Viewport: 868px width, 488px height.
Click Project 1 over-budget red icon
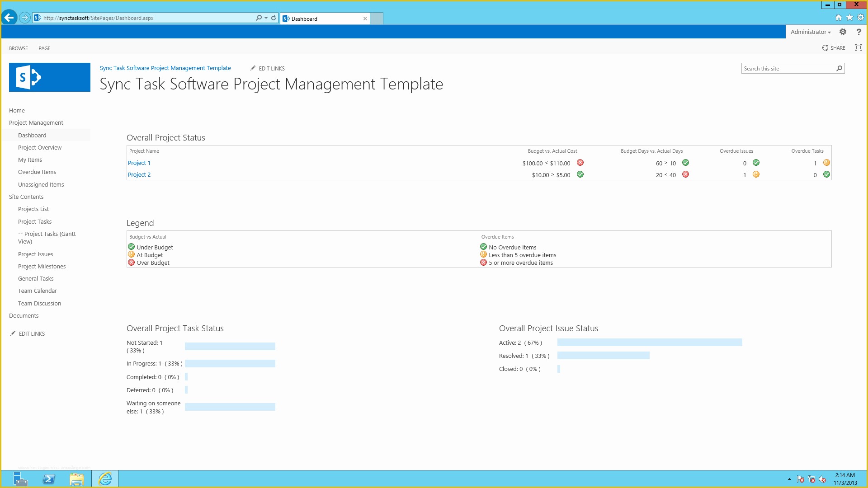coord(580,163)
